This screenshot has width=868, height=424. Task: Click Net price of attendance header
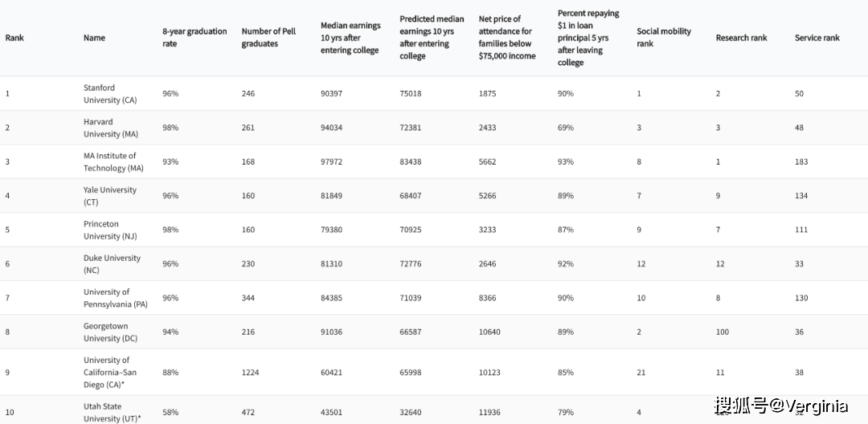[506, 38]
